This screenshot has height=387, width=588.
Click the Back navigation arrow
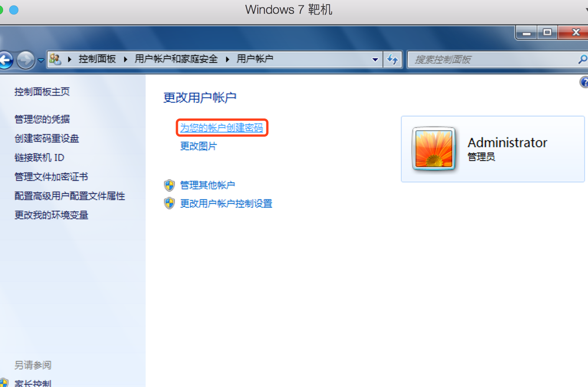click(6, 60)
